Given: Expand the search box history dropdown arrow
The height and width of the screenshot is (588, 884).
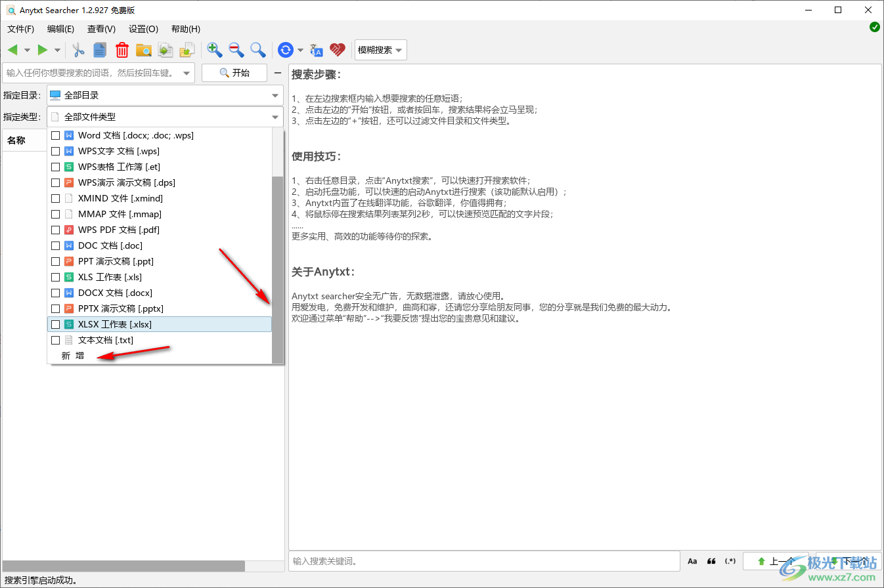Looking at the screenshot, I should 187,73.
